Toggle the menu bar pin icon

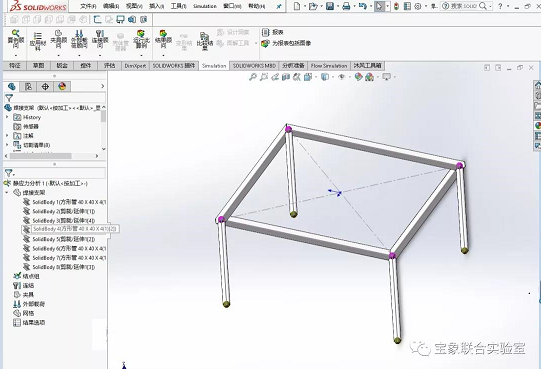(x=279, y=6)
